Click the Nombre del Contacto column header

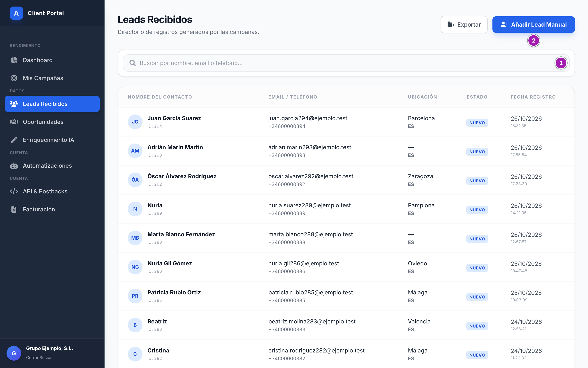pos(160,97)
